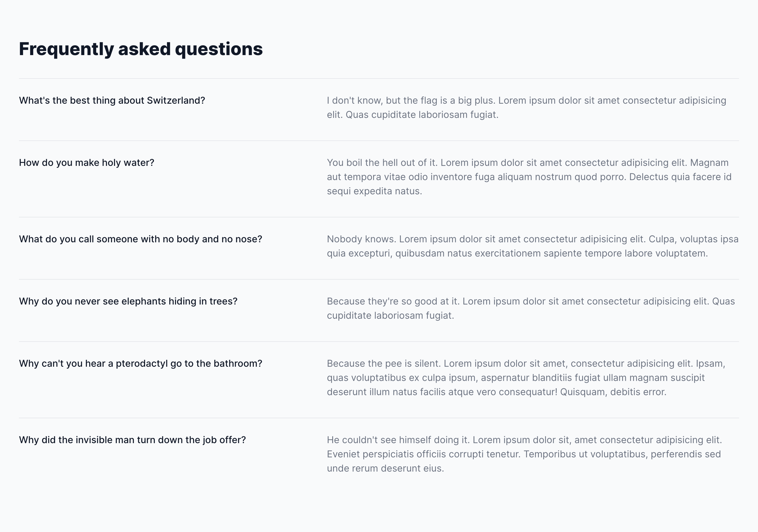Click the word 'Switzerland?' in the first question
Image resolution: width=758 pixels, height=532 pixels.
[176, 100]
